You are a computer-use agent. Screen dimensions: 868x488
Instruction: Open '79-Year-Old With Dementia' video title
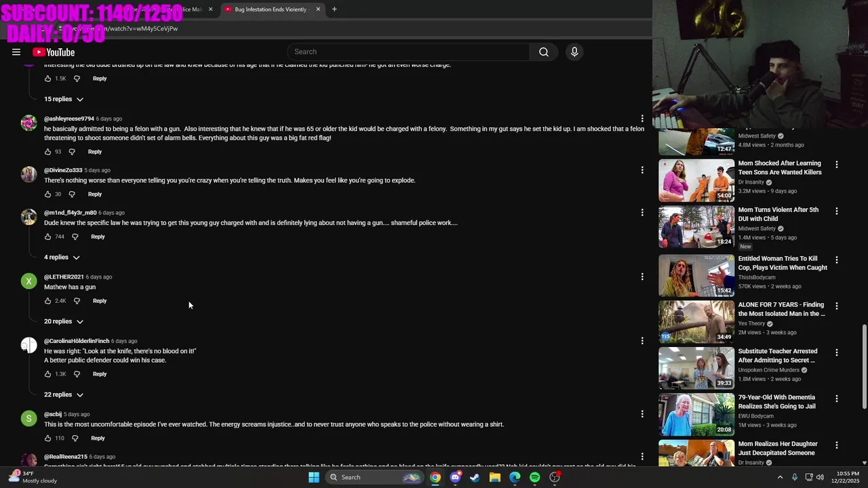[776, 402]
